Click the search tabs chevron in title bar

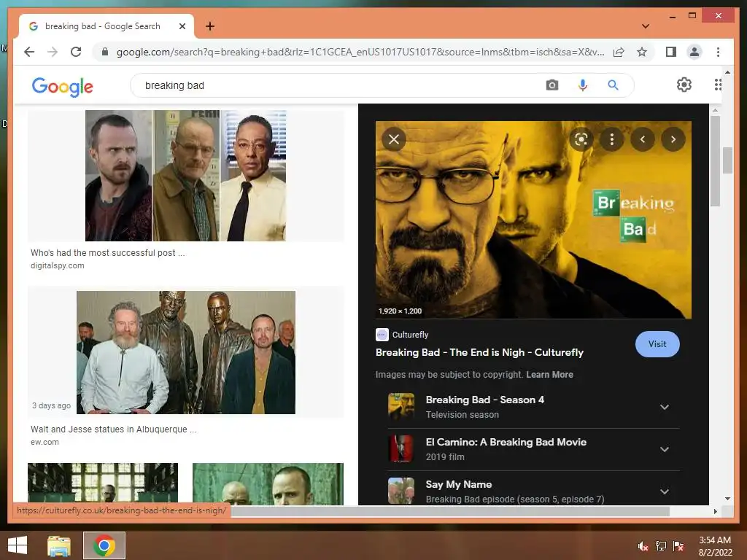tap(645, 26)
